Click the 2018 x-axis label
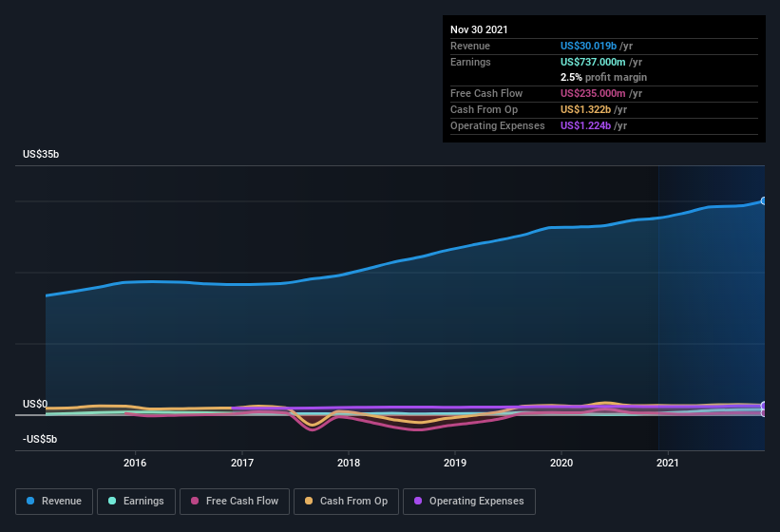This screenshot has width=780, height=532. [x=349, y=463]
